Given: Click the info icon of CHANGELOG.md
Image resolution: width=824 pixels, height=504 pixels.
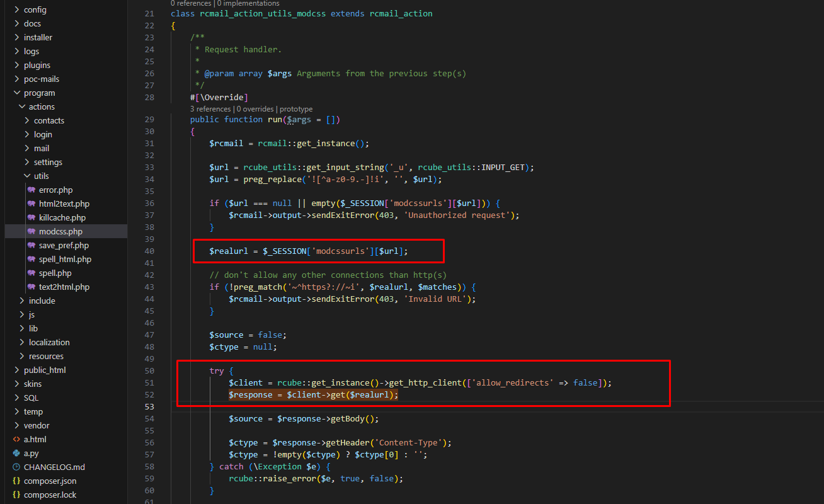Looking at the screenshot, I should [17, 467].
